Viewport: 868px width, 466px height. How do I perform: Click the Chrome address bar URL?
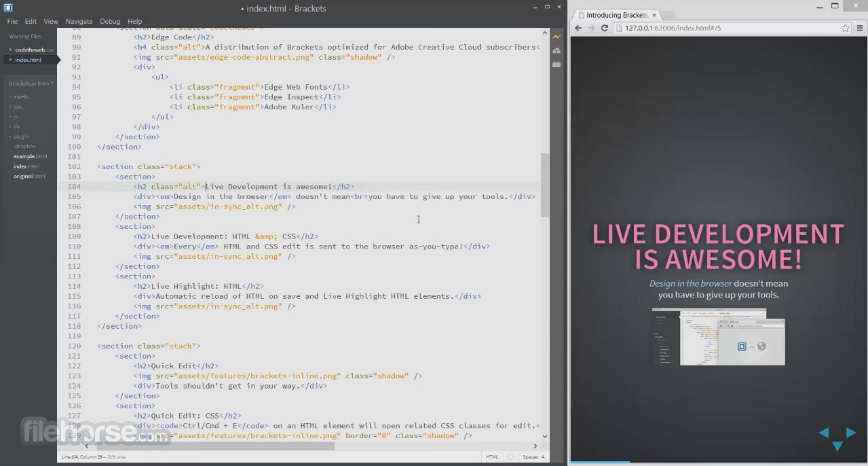[x=673, y=29]
